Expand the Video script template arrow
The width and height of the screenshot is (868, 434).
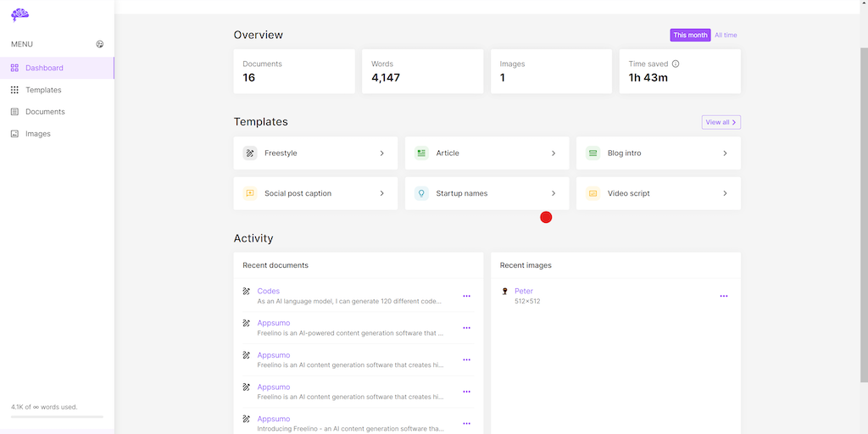(x=725, y=193)
